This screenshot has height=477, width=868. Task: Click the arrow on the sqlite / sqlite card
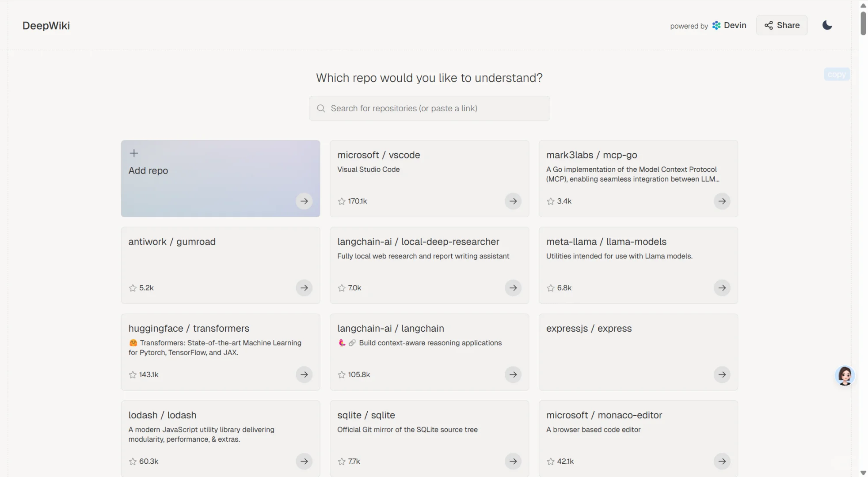click(513, 461)
